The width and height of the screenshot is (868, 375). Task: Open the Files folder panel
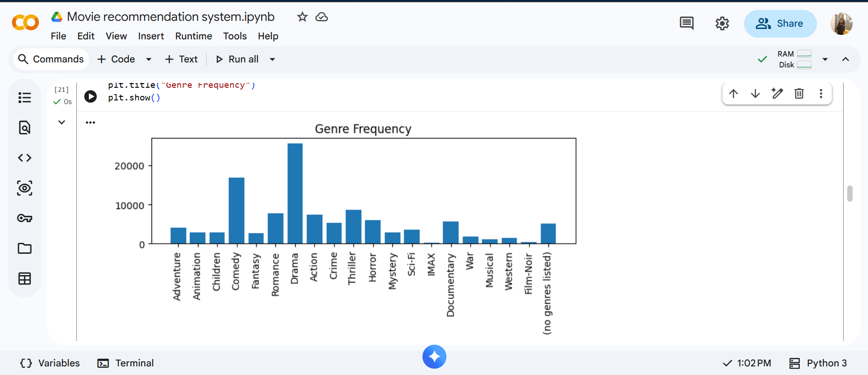(24, 248)
